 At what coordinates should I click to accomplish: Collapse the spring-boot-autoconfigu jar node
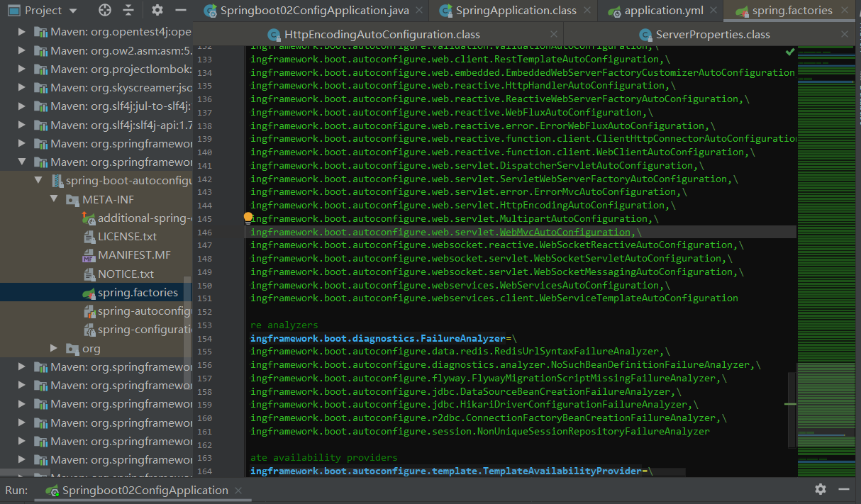point(38,181)
